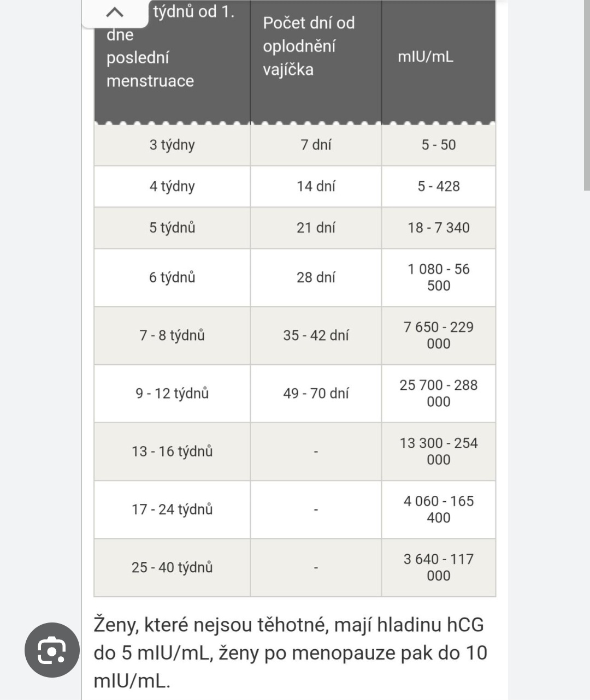Screen dimensions: 590x700
Task: Collapse using the up chevron button
Action: pos(115,13)
